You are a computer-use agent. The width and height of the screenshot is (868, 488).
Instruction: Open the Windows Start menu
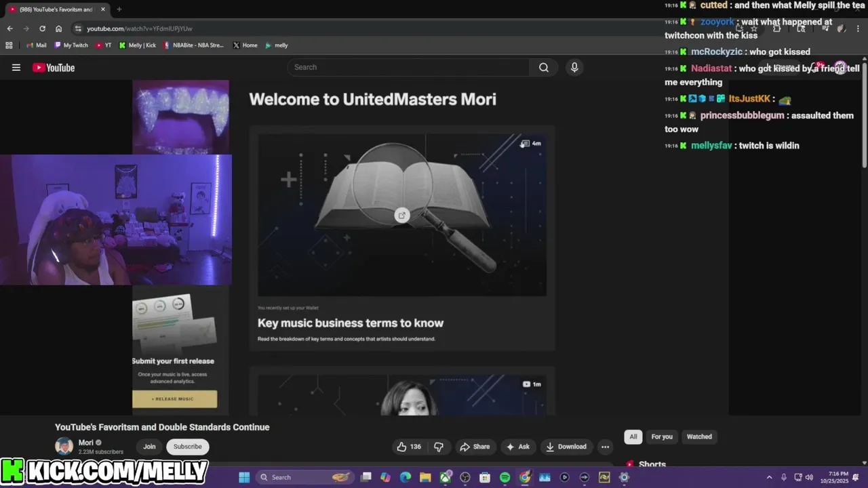[x=244, y=477]
